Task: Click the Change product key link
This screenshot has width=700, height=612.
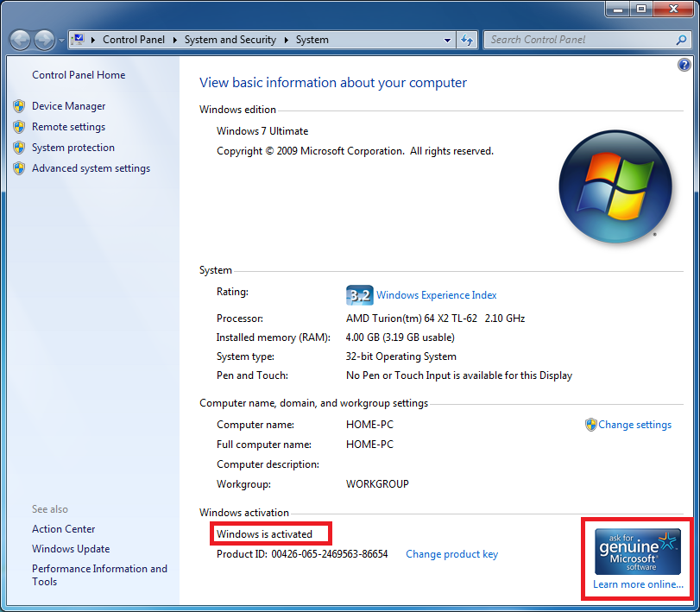Action: 451,554
